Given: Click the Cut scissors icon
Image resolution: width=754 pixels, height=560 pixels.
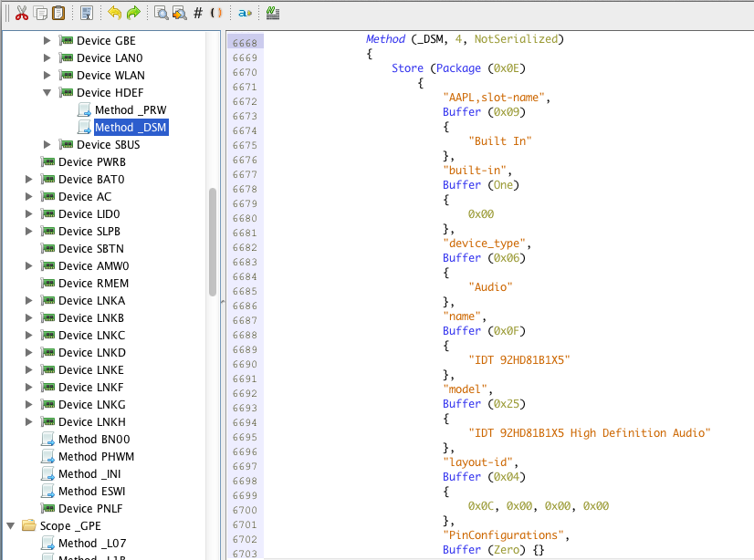Looking at the screenshot, I should [23, 13].
